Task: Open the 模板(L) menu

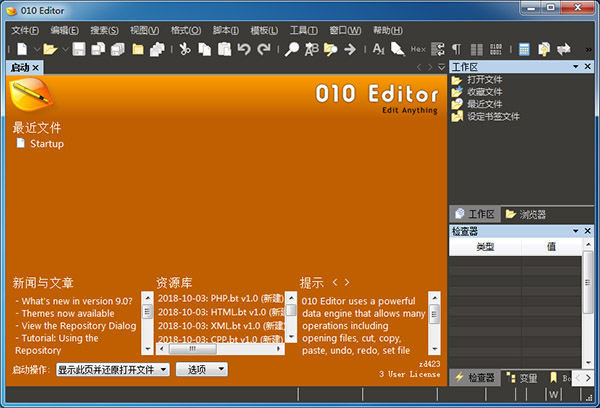Action: click(264, 30)
